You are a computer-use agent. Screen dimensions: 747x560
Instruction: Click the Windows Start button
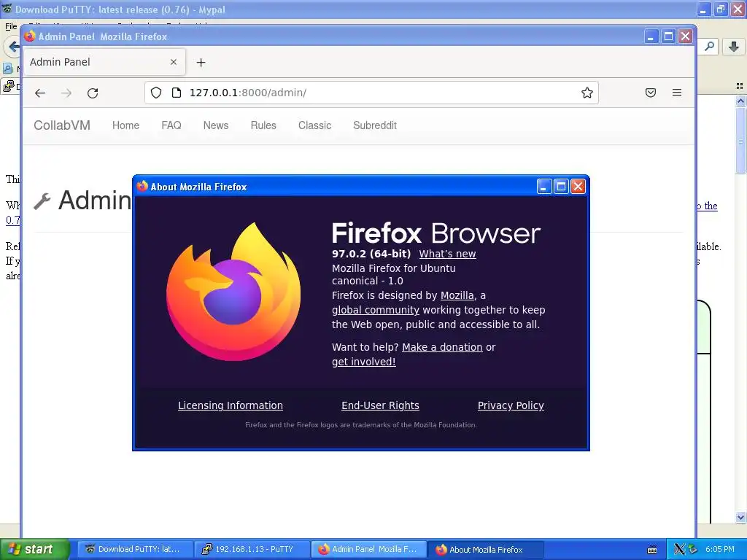[x=35, y=550]
